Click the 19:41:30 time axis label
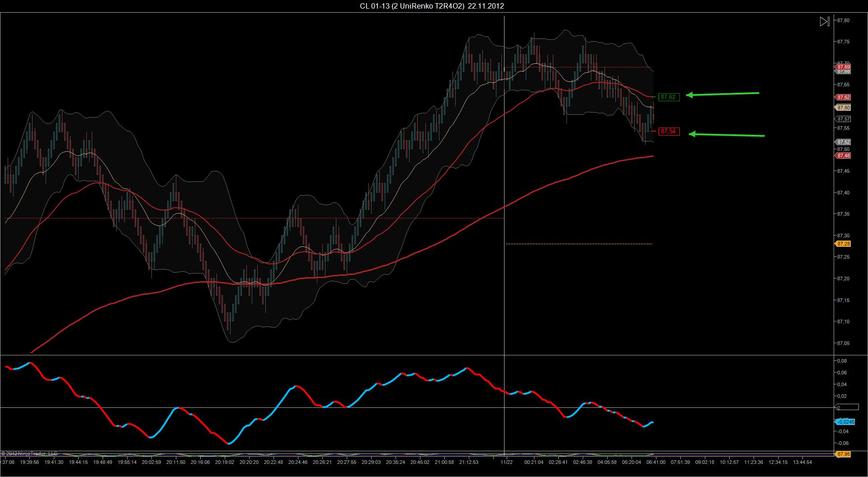The width and height of the screenshot is (868, 477). [54, 462]
